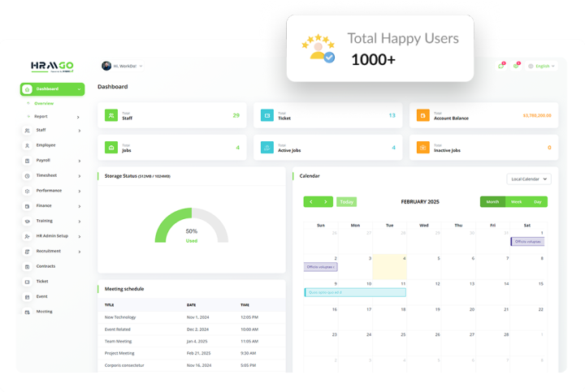Screen dimensions: 585x392
Task: Click the Corporis consectetur meeting row
Action: click(x=192, y=365)
